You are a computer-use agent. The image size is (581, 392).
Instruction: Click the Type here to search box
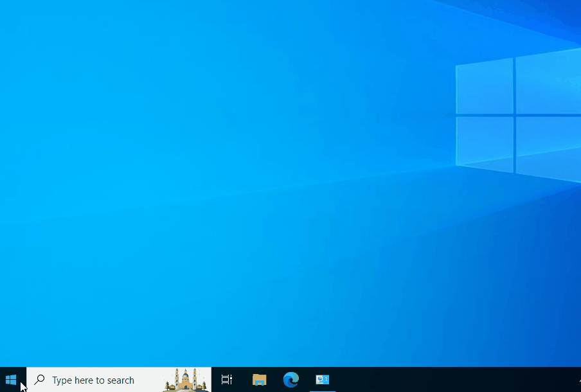(119, 380)
